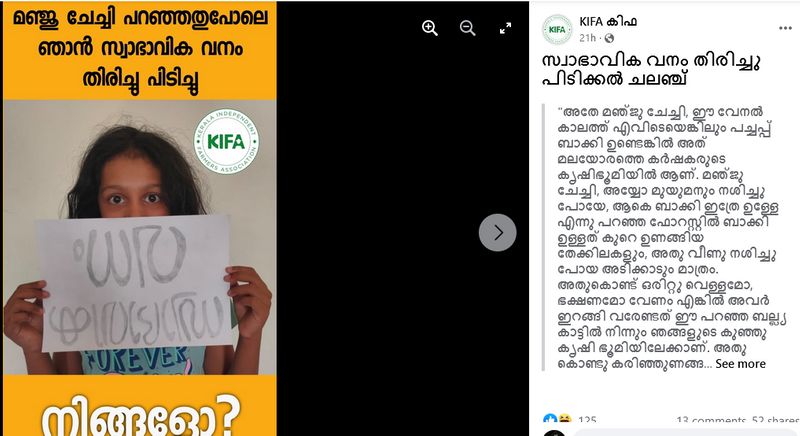Open the 125 reactions list
The height and width of the screenshot is (436, 800).
coord(587,420)
